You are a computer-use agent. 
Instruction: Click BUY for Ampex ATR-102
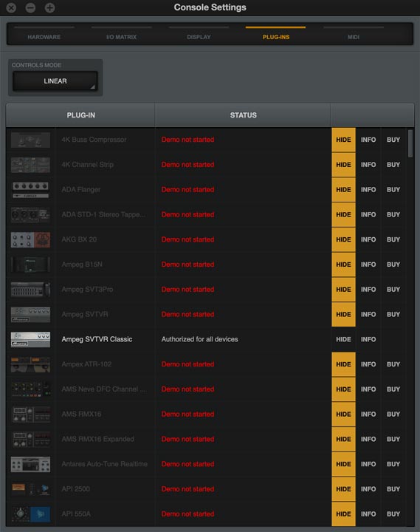pyautogui.click(x=393, y=364)
